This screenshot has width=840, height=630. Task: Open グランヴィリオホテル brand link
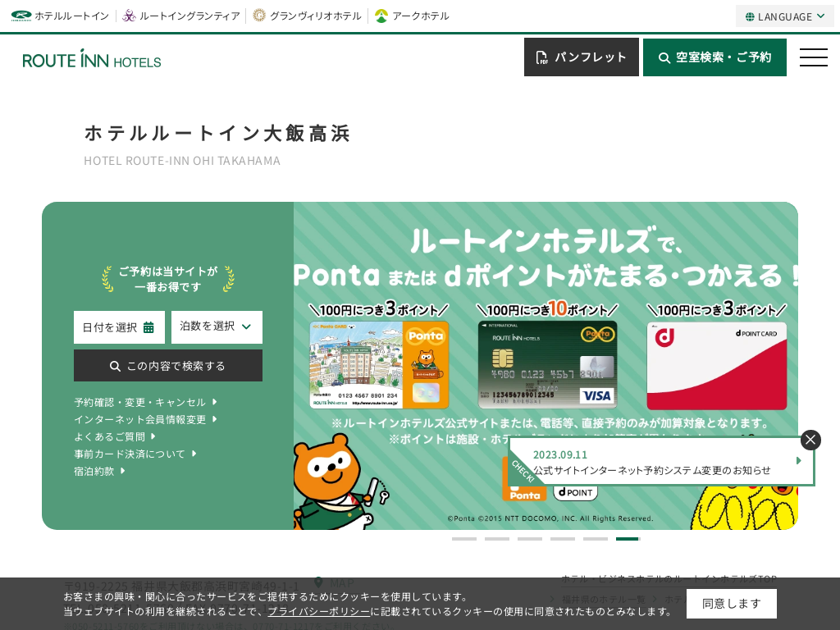[307, 16]
